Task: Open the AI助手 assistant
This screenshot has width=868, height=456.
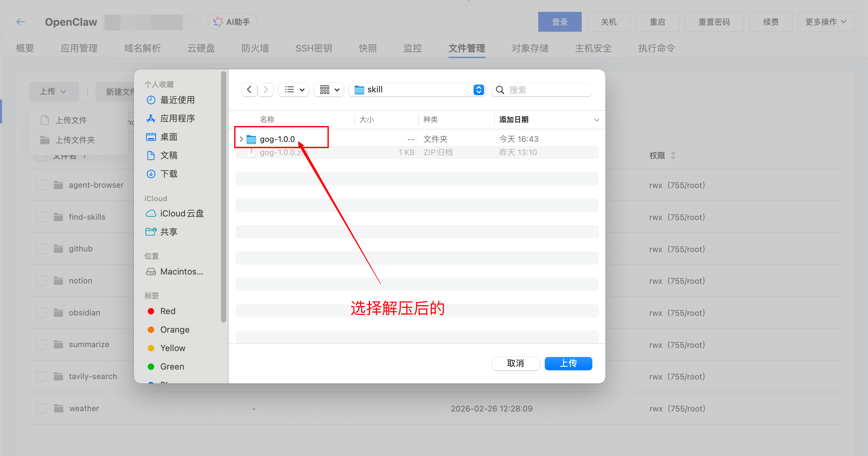Action: point(232,21)
